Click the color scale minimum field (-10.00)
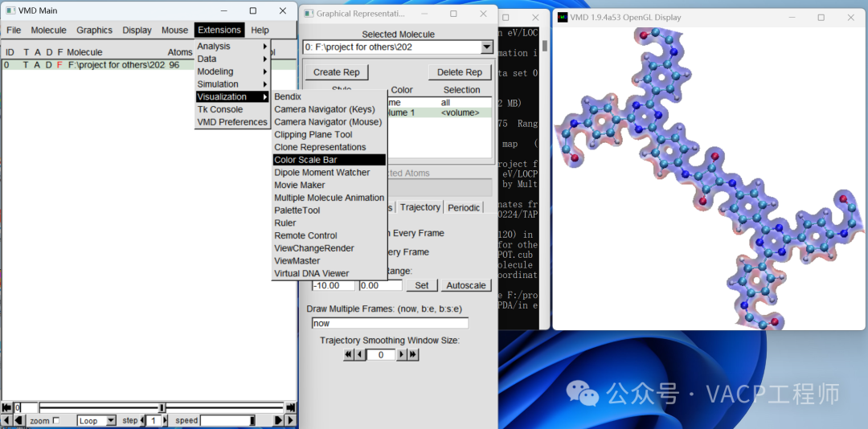This screenshot has width=868, height=429. [334, 286]
